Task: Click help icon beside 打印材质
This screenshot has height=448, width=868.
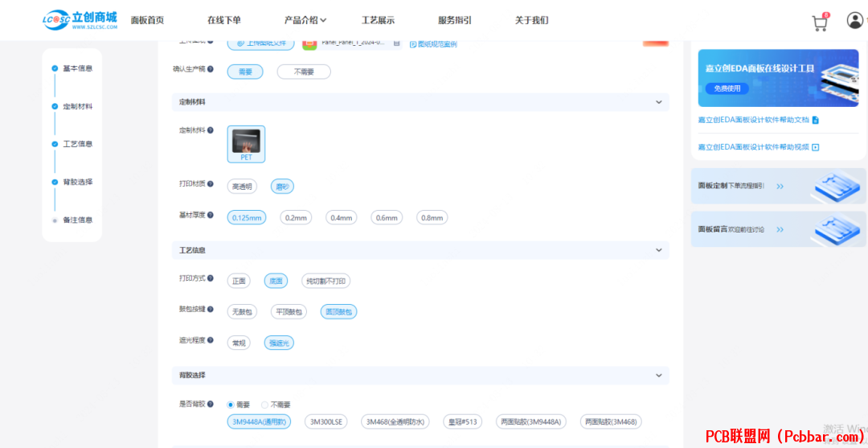Action: click(211, 183)
